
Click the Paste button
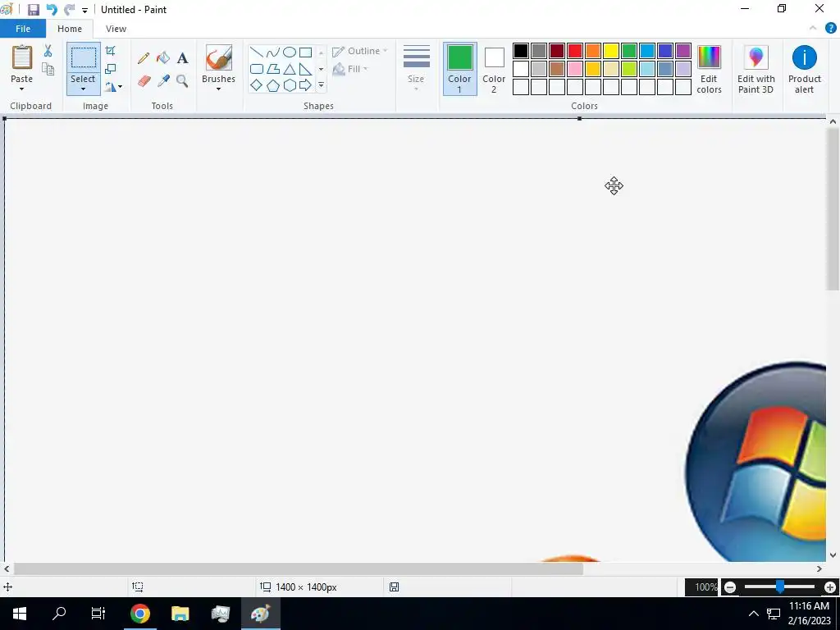click(22, 63)
